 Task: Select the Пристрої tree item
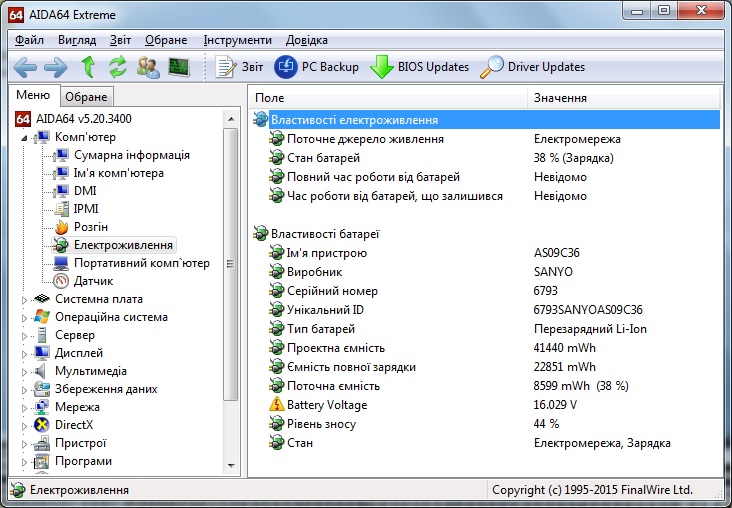click(80, 443)
